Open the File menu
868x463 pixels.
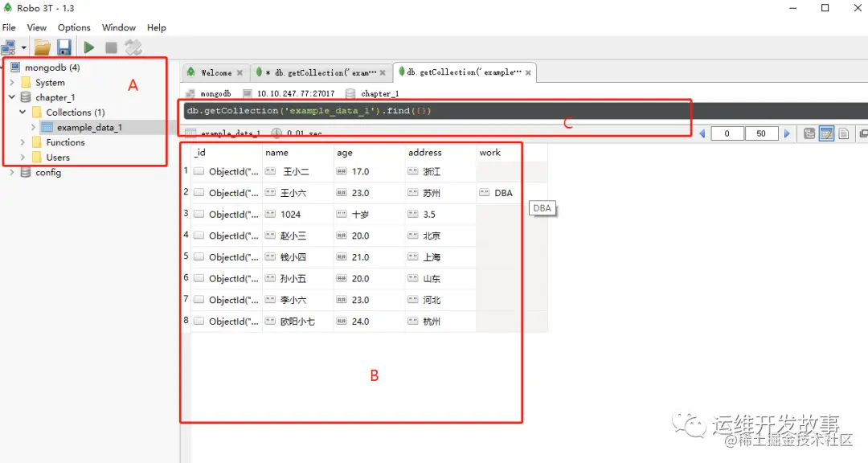coord(9,27)
